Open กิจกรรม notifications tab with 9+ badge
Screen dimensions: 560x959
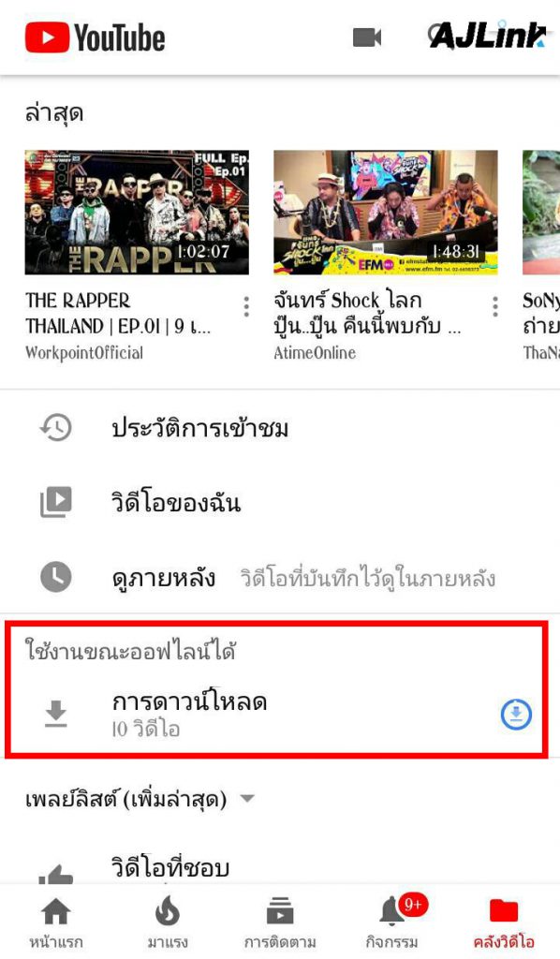coord(392,922)
